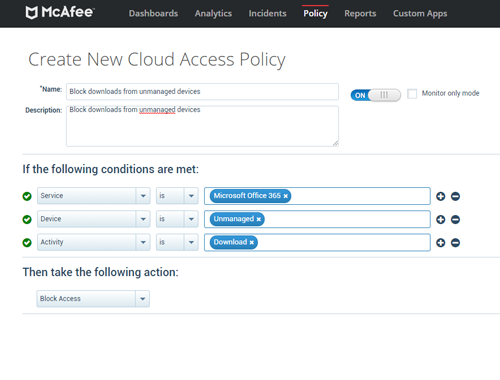The width and height of the screenshot is (500, 380).
Task: Click green check icon beside Activity
Action: 27,243
